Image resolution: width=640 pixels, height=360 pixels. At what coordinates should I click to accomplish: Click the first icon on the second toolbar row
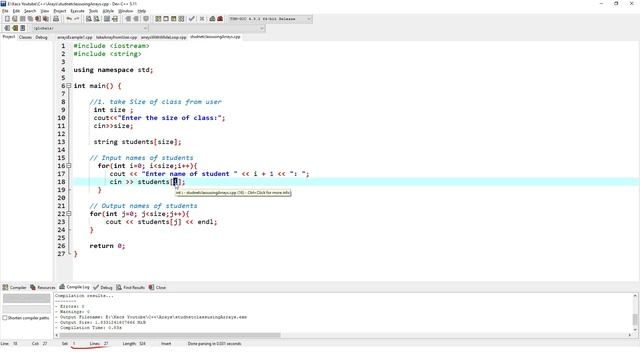(x=7, y=28)
